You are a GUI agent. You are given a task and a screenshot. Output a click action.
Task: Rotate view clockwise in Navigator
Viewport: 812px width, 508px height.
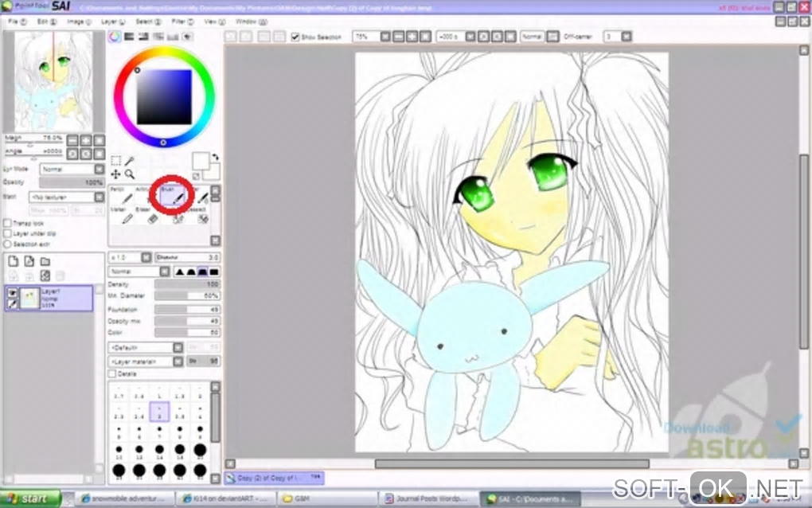tap(86, 154)
